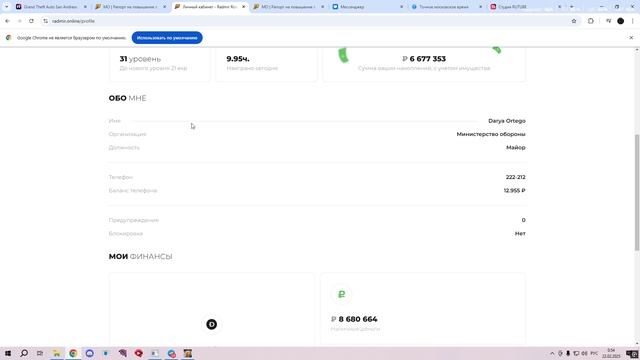This screenshot has height=360, width=640.
Task: Click the volume icon in the system tray
Action: (584, 353)
